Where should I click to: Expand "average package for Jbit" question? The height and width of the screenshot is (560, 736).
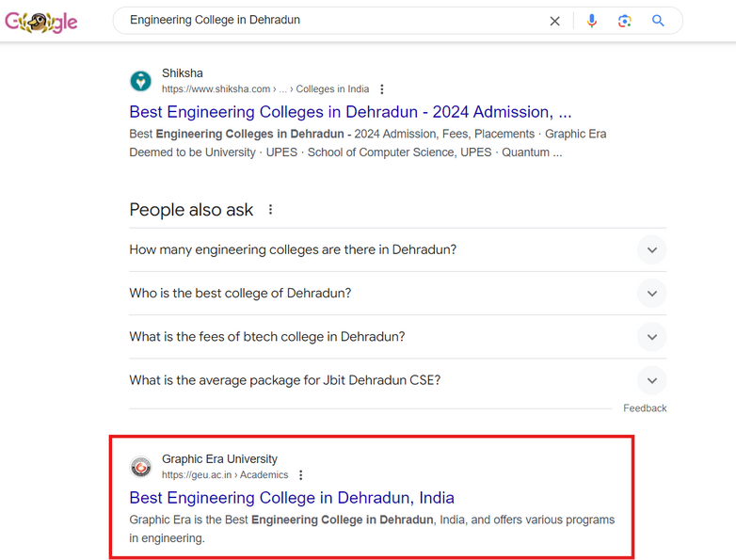pyautogui.click(x=651, y=380)
